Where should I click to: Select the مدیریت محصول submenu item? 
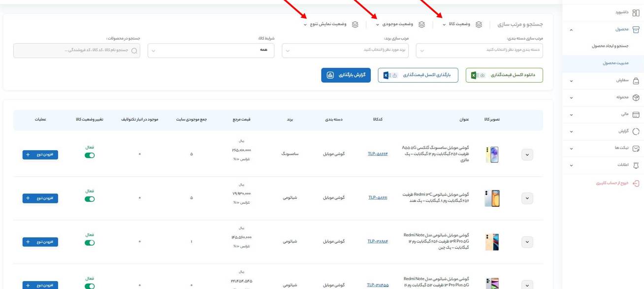tap(615, 63)
